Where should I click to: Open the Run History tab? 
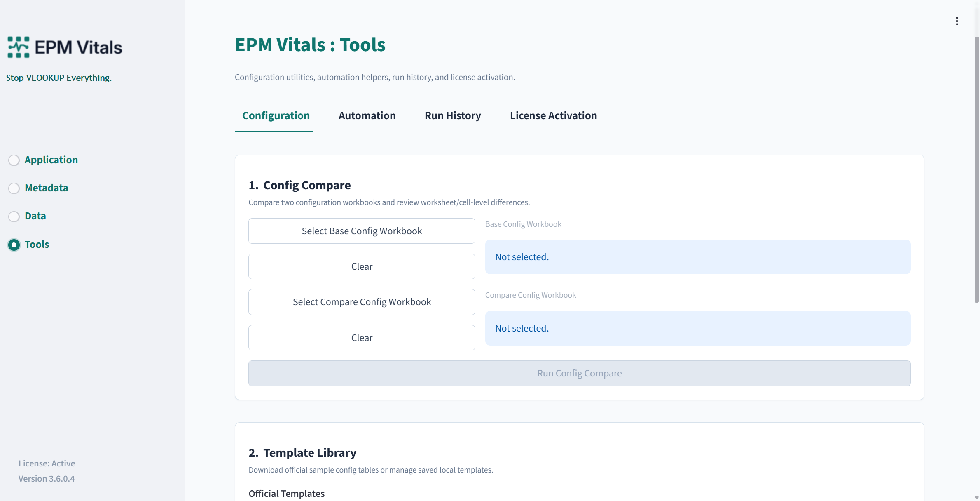[453, 115]
